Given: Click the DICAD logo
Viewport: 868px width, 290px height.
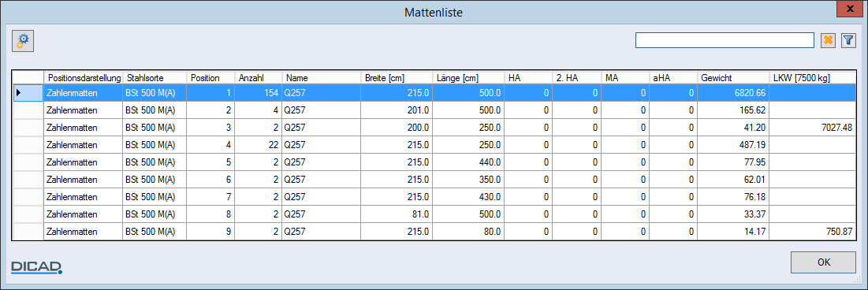Looking at the screenshot, I should 37,267.
